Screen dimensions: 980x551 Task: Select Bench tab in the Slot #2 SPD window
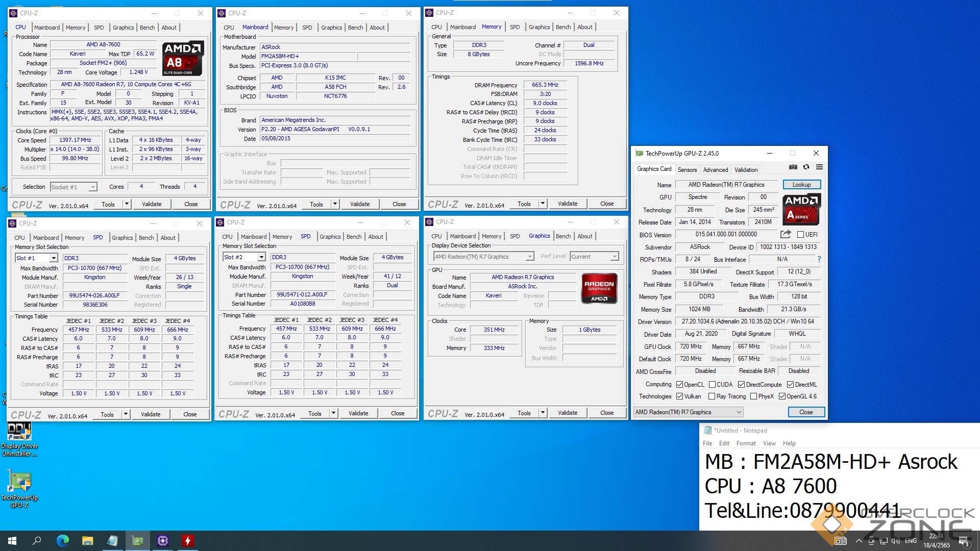[354, 237]
